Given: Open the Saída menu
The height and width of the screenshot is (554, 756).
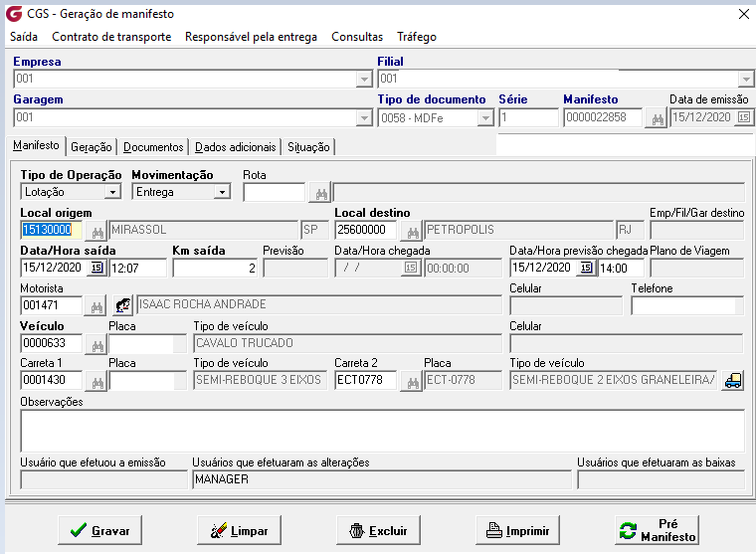Looking at the screenshot, I should point(24,37).
